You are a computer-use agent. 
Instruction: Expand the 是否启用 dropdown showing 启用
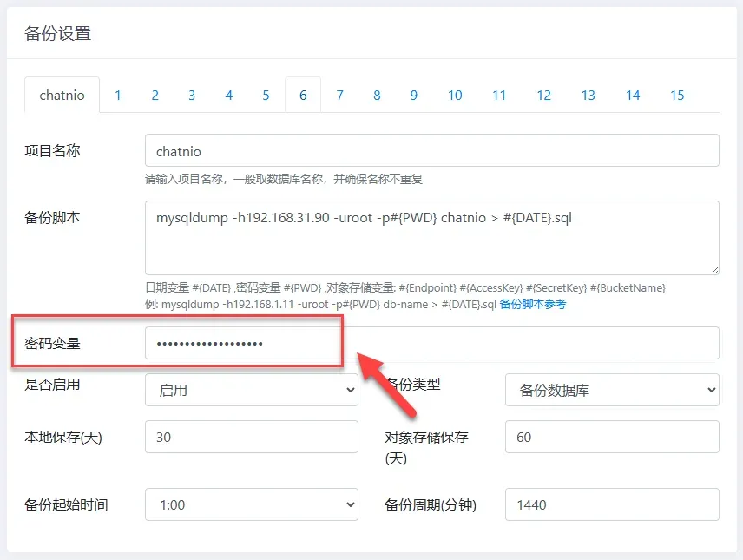252,390
